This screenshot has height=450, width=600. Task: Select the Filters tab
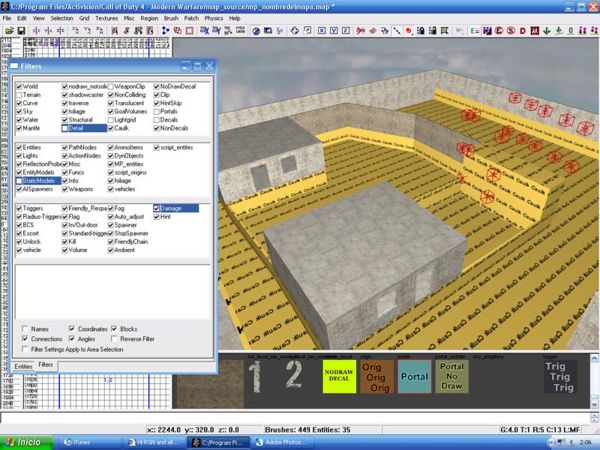(x=46, y=365)
